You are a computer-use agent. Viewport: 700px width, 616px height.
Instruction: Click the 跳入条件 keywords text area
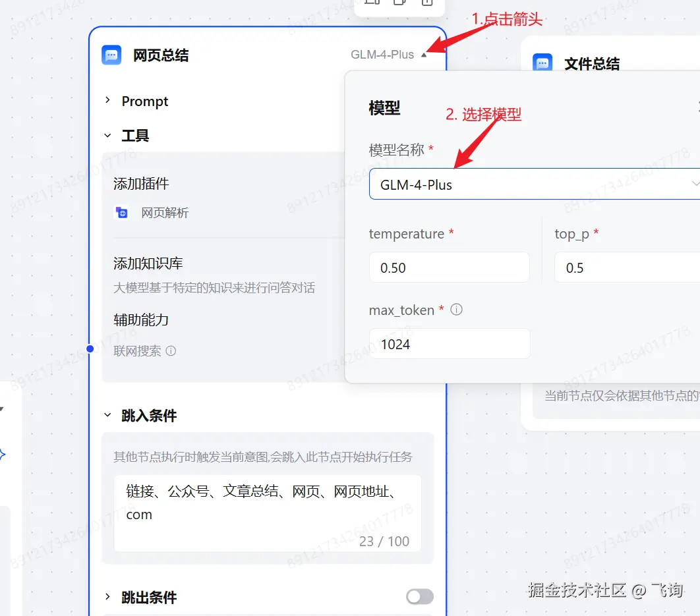tap(268, 513)
